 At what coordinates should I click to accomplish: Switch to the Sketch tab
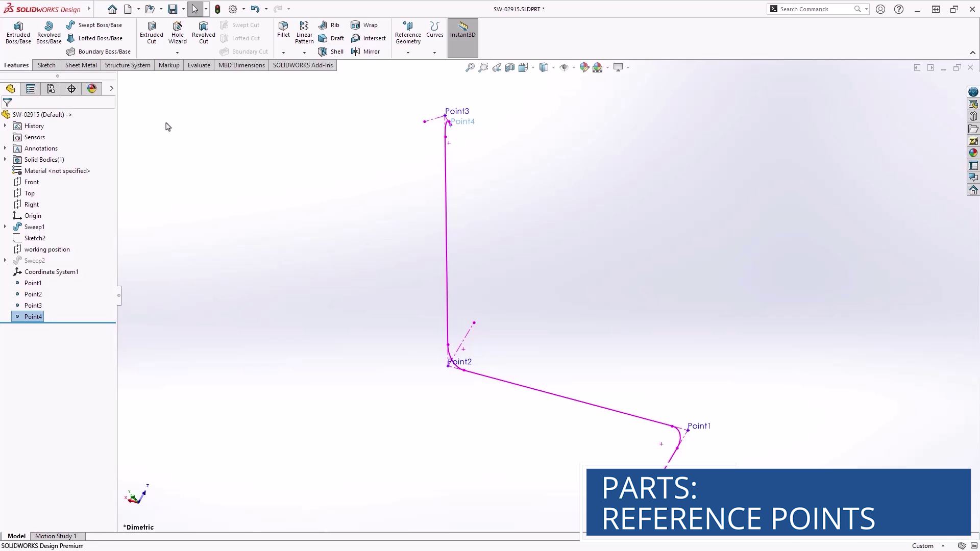click(x=46, y=65)
